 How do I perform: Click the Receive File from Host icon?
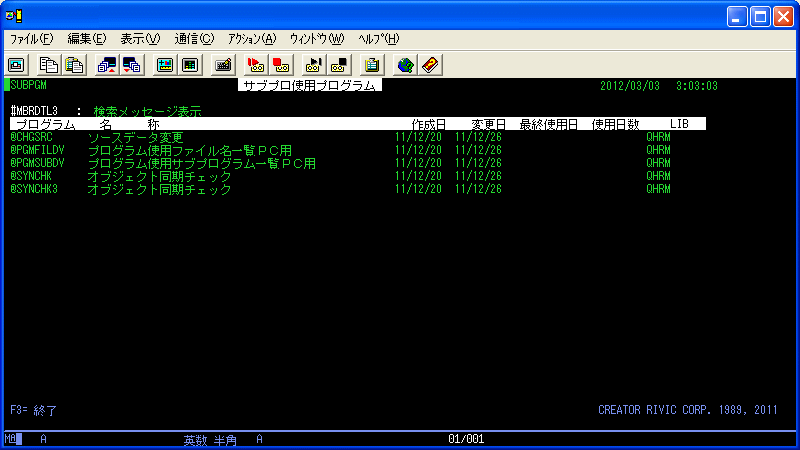pos(132,65)
